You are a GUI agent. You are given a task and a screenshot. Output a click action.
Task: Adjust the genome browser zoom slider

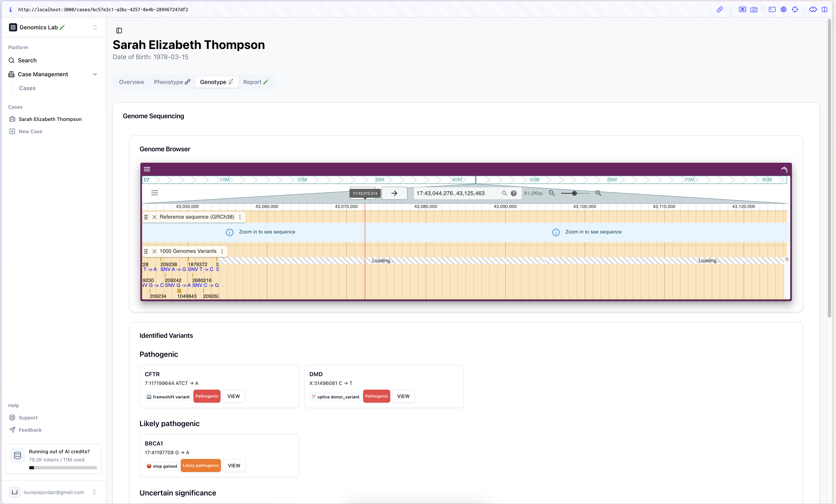tap(574, 193)
